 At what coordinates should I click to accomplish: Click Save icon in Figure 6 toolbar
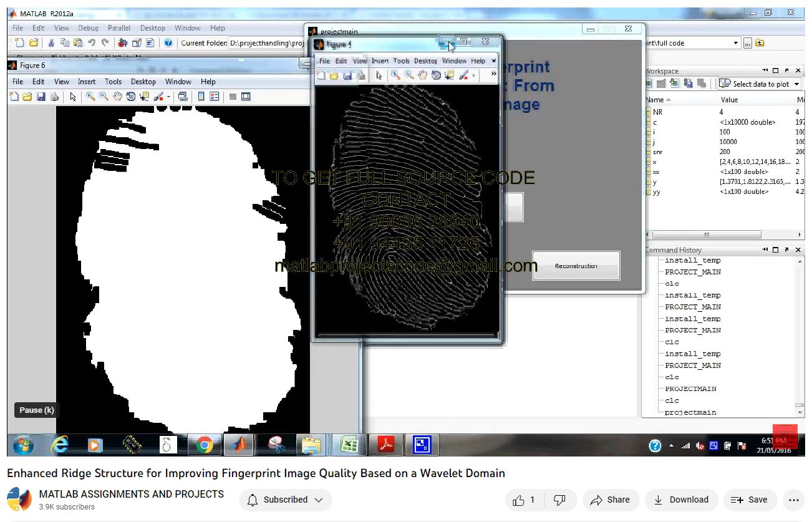(x=41, y=97)
